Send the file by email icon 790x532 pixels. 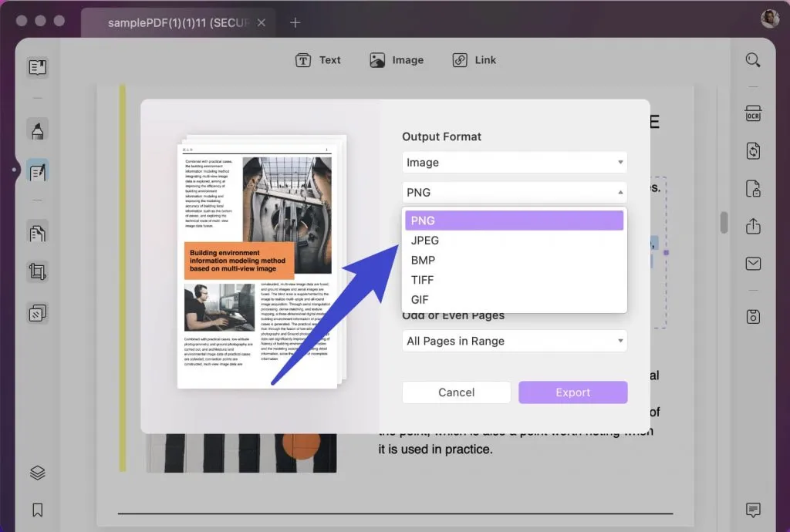click(753, 263)
